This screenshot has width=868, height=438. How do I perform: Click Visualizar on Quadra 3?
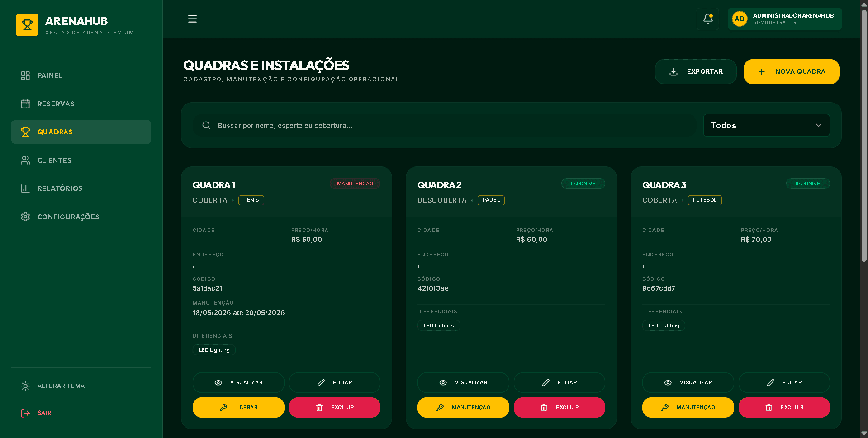(x=688, y=382)
